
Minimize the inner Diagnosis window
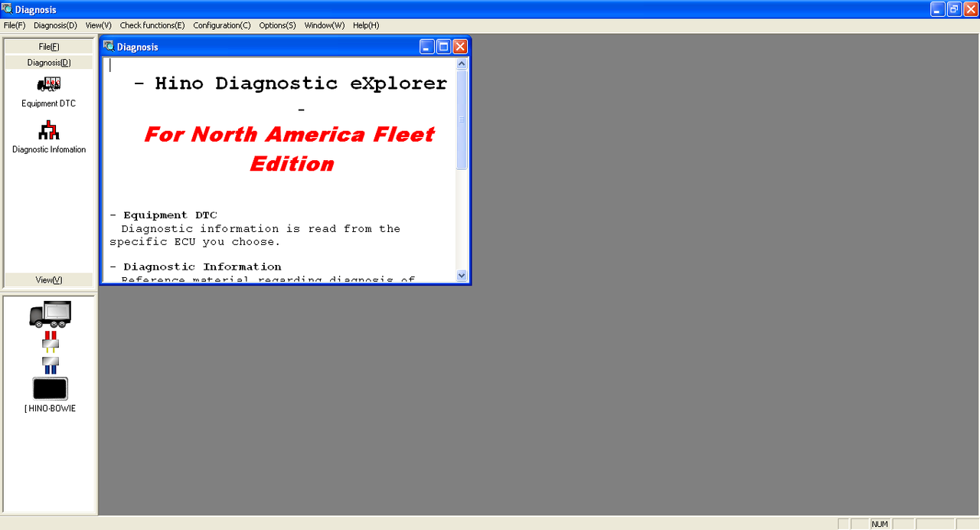tap(427, 47)
